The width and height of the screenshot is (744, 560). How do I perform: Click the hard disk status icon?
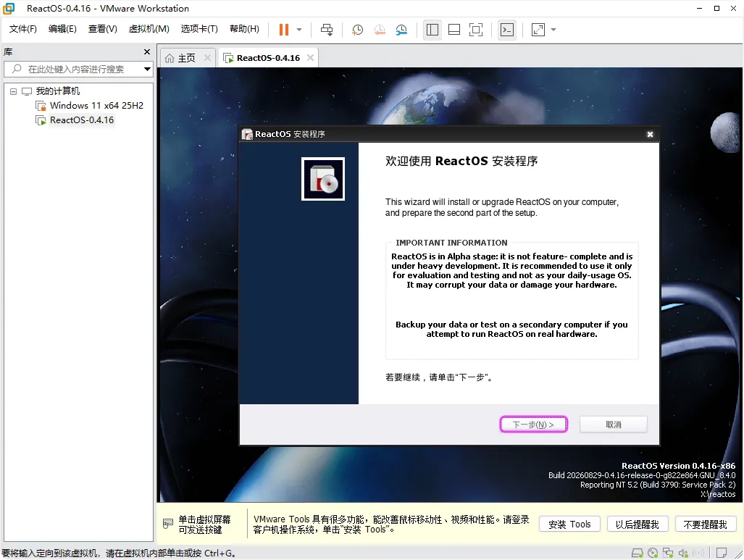click(638, 553)
